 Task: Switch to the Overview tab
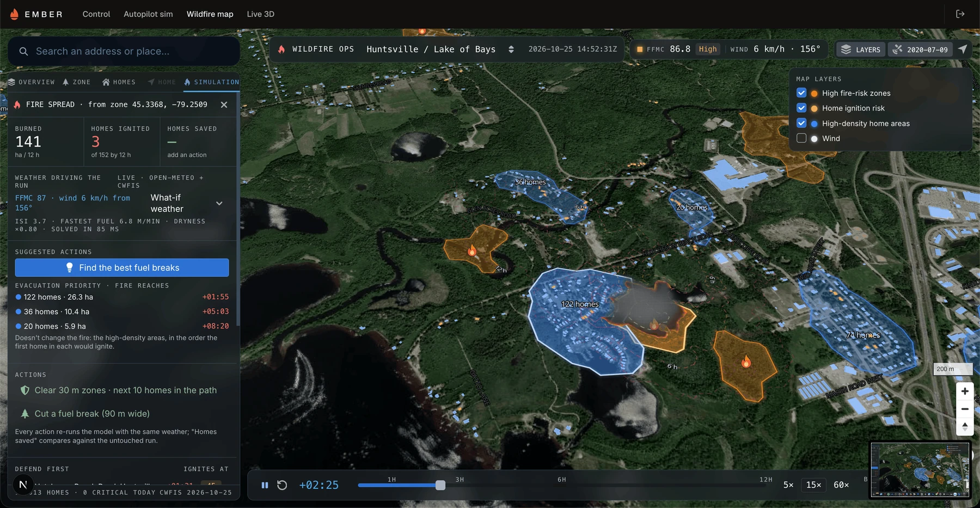tap(32, 82)
